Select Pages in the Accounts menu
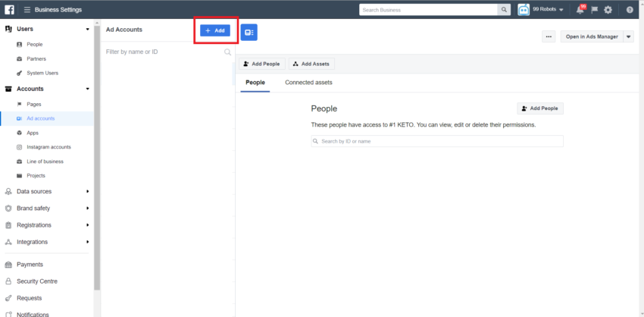 click(x=34, y=104)
